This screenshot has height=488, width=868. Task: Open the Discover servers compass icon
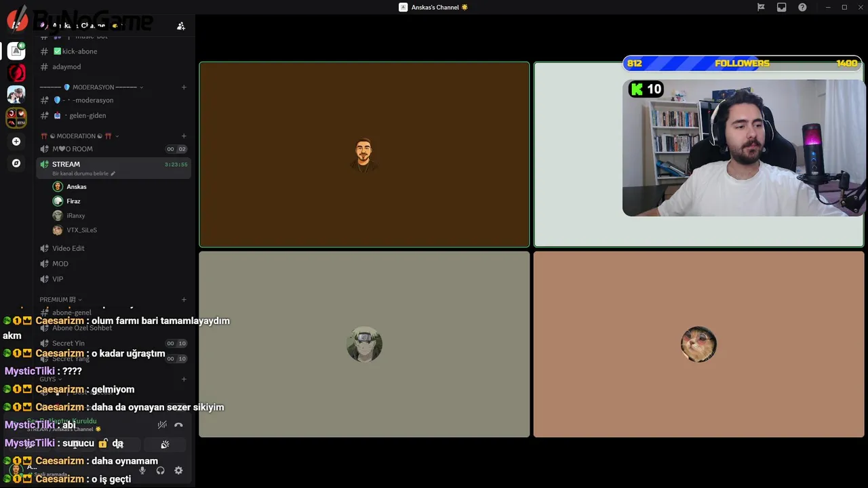(16, 163)
